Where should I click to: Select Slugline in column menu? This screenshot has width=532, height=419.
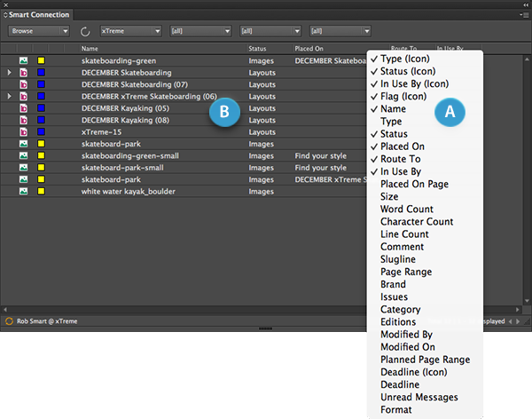click(x=425, y=259)
